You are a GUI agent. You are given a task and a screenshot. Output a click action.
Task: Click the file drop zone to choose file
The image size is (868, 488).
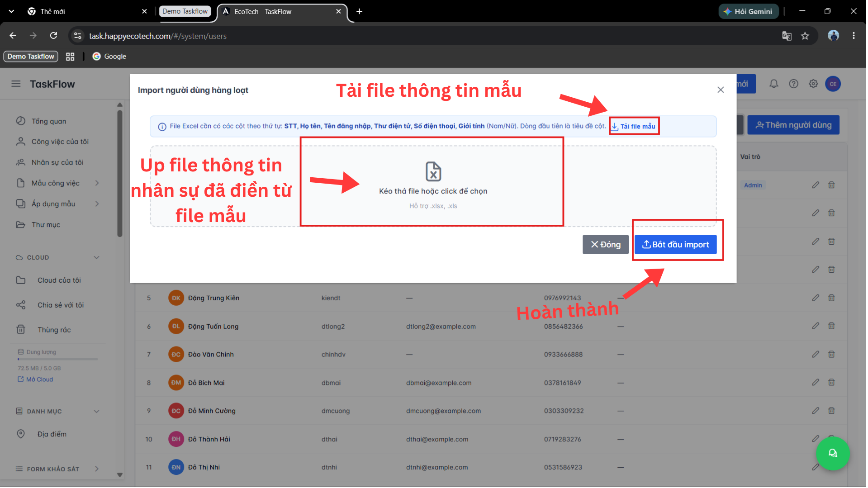point(434,186)
